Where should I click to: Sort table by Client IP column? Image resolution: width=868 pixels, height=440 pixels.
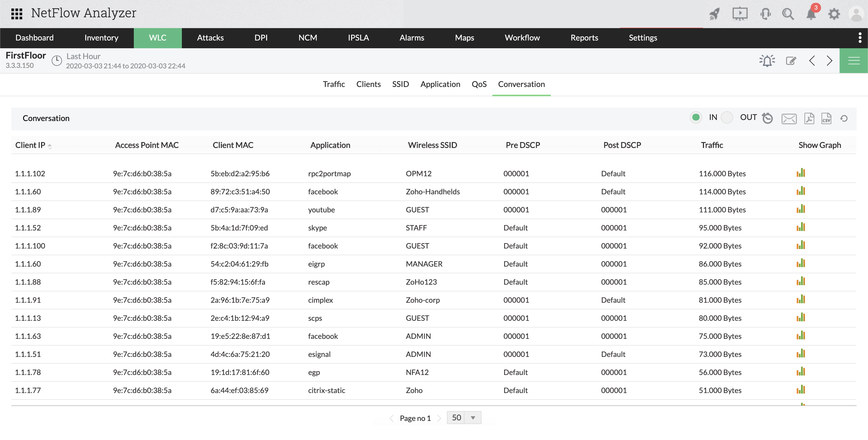(x=30, y=145)
